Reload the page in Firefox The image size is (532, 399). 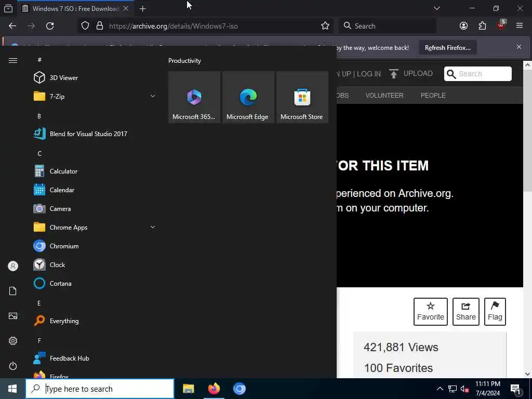tap(50, 26)
